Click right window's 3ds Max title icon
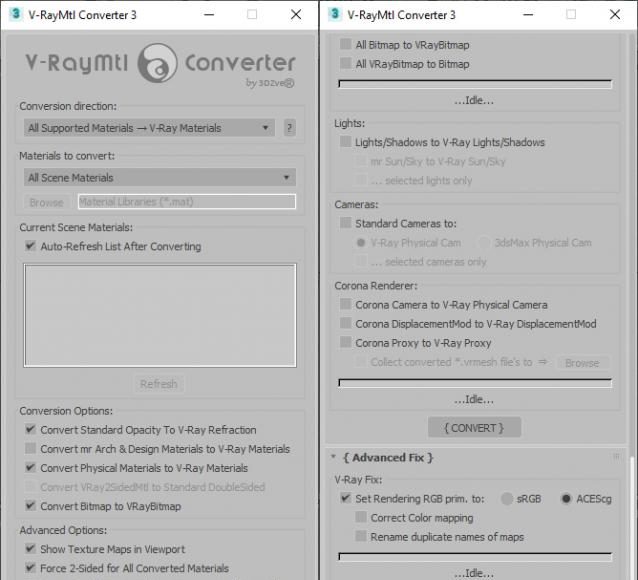Viewport: 638px width, 580px height. (333, 15)
